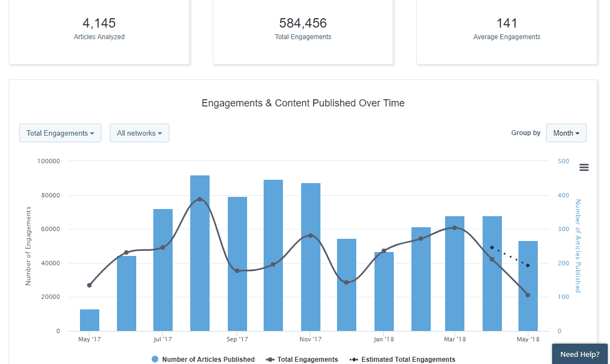
Task: Click the Number of Articles Published axis title
Action: tap(578, 246)
